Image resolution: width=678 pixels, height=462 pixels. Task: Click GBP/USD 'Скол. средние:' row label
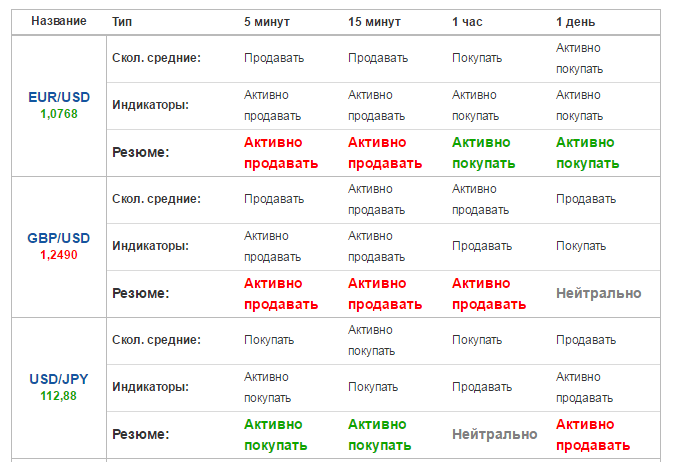[x=157, y=199]
